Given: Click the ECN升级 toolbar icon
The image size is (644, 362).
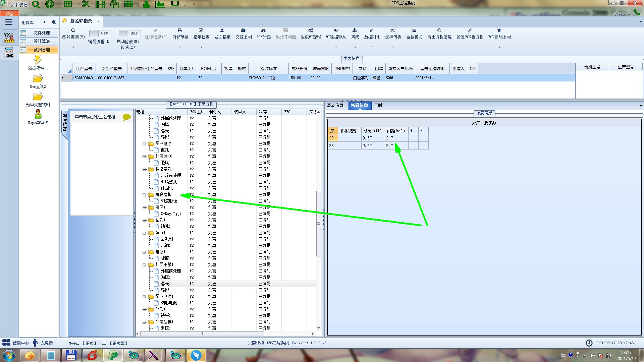Looking at the screenshot, I should click(263, 31).
